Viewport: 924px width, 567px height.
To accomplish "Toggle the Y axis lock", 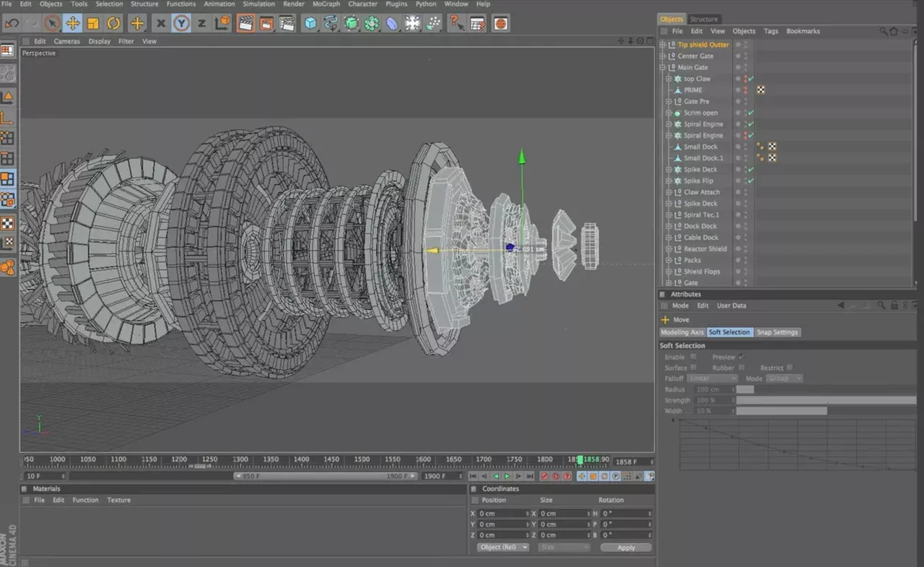I will tap(181, 23).
